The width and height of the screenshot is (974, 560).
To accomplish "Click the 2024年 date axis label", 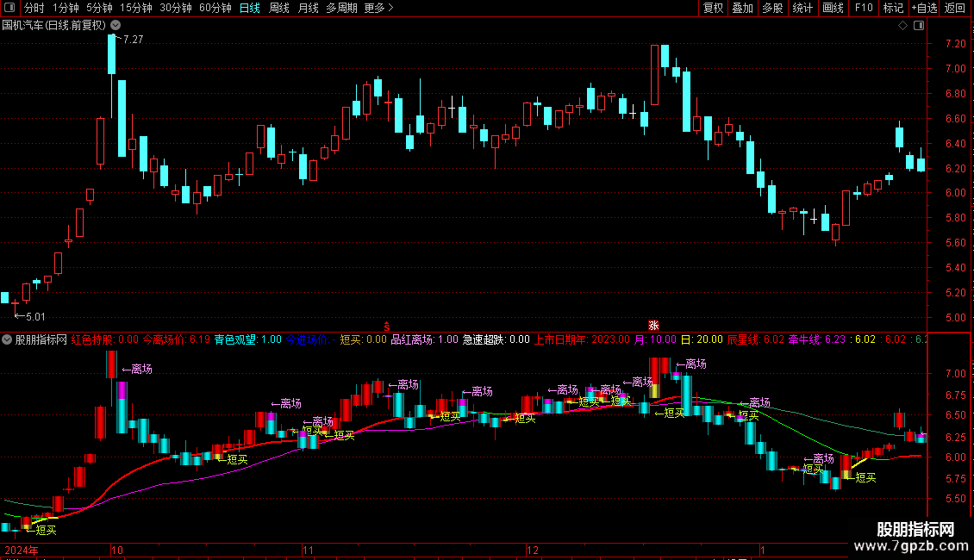I will point(22,550).
